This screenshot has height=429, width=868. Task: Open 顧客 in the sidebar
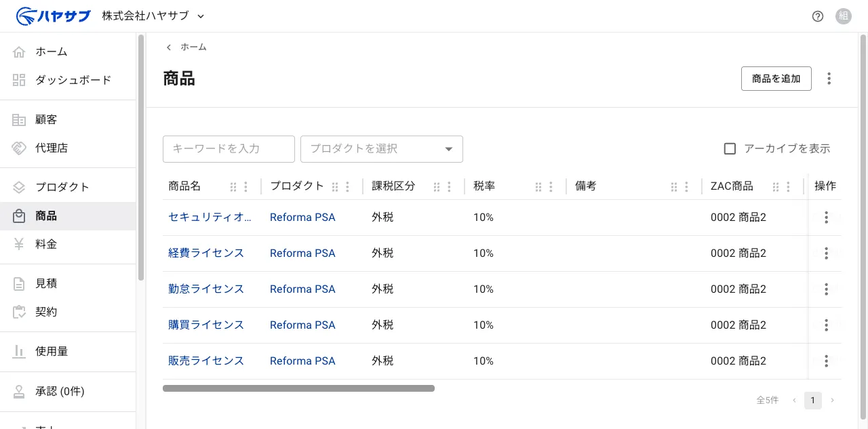pyautogui.click(x=68, y=119)
